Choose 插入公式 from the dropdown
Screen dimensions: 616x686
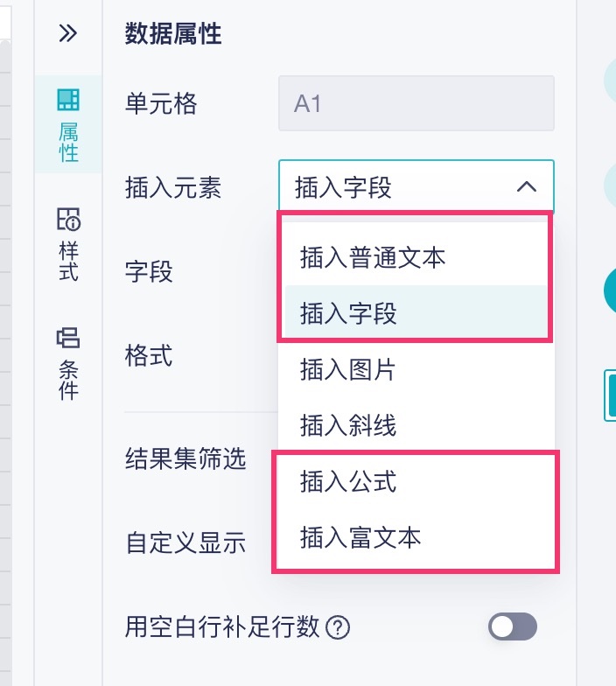(x=348, y=481)
